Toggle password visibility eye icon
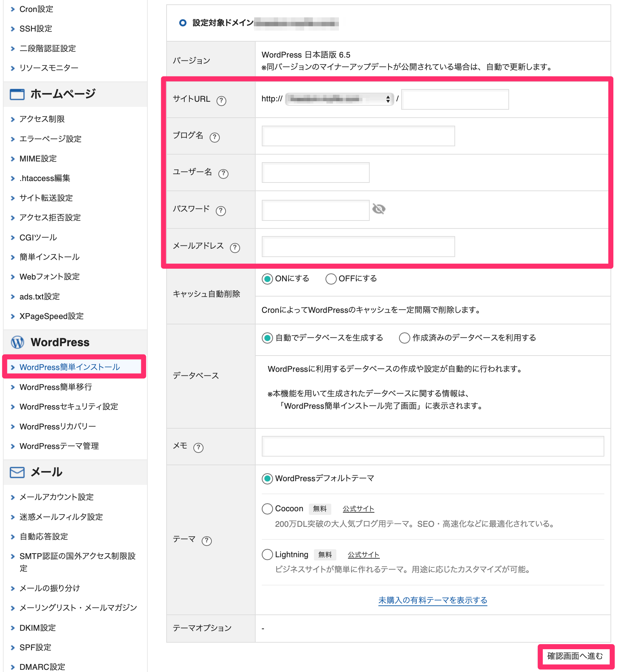 tap(379, 209)
